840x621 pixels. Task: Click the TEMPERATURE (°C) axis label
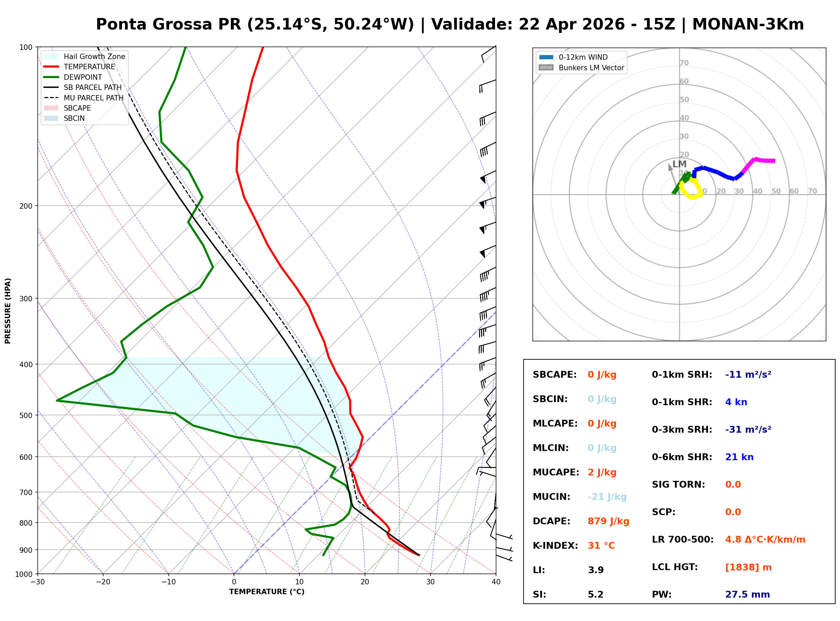(x=267, y=592)
